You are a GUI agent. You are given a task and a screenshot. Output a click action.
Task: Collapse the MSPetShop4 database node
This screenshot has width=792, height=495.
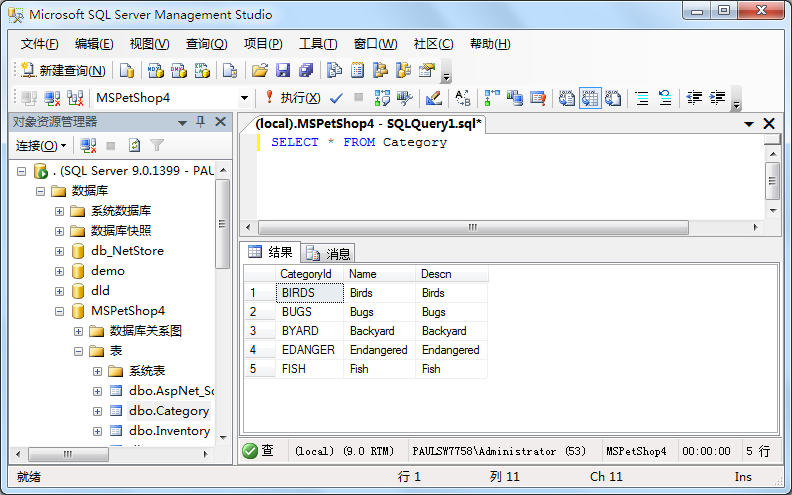click(60, 311)
